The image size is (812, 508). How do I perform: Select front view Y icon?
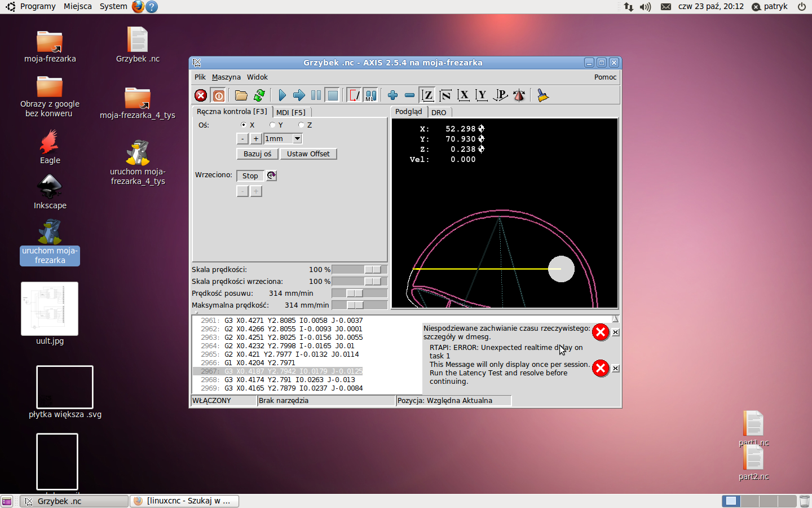[x=482, y=95]
